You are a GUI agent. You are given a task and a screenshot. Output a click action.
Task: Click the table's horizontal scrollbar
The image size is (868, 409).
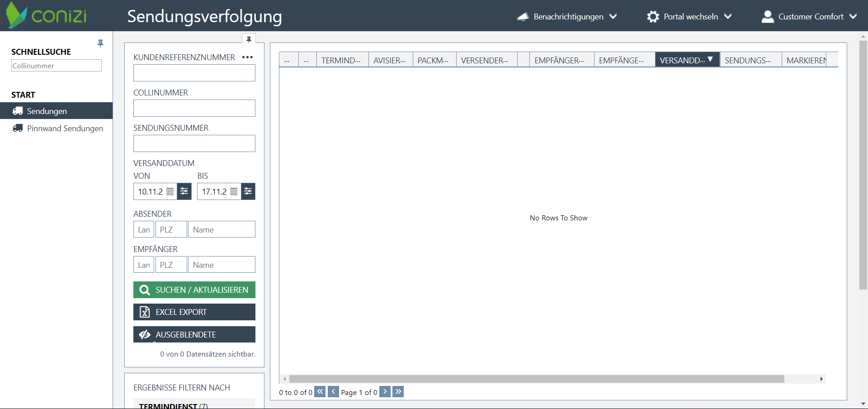pos(536,379)
